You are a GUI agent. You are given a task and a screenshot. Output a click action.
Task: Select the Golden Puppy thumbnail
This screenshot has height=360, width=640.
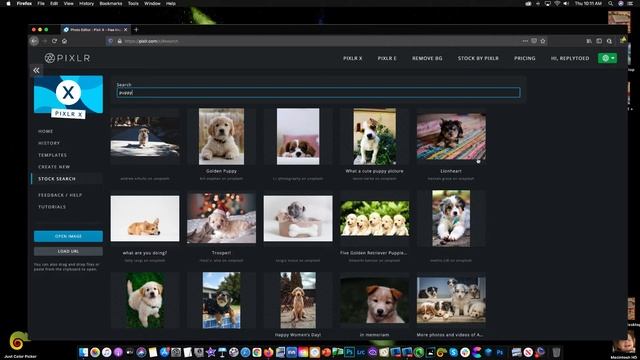[x=221, y=136]
